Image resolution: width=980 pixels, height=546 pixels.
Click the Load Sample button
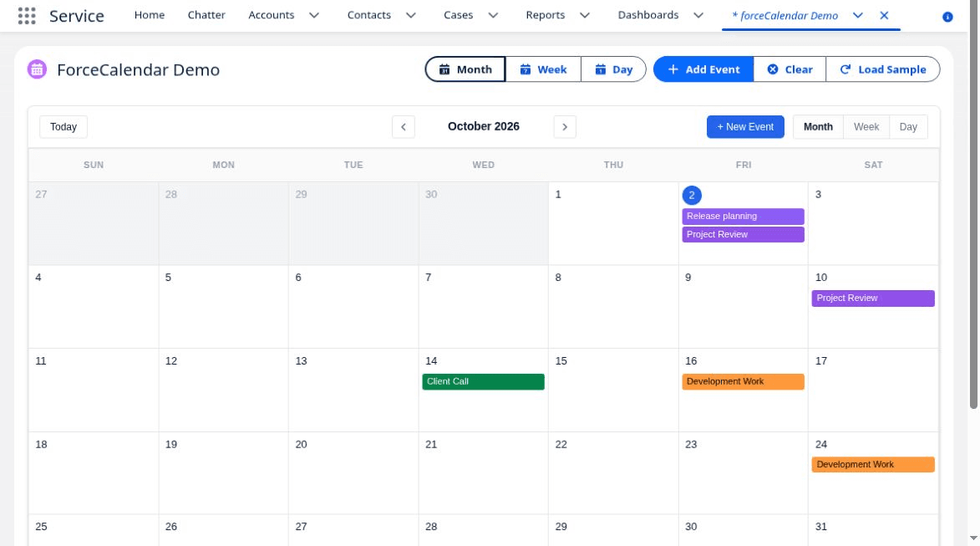882,69
